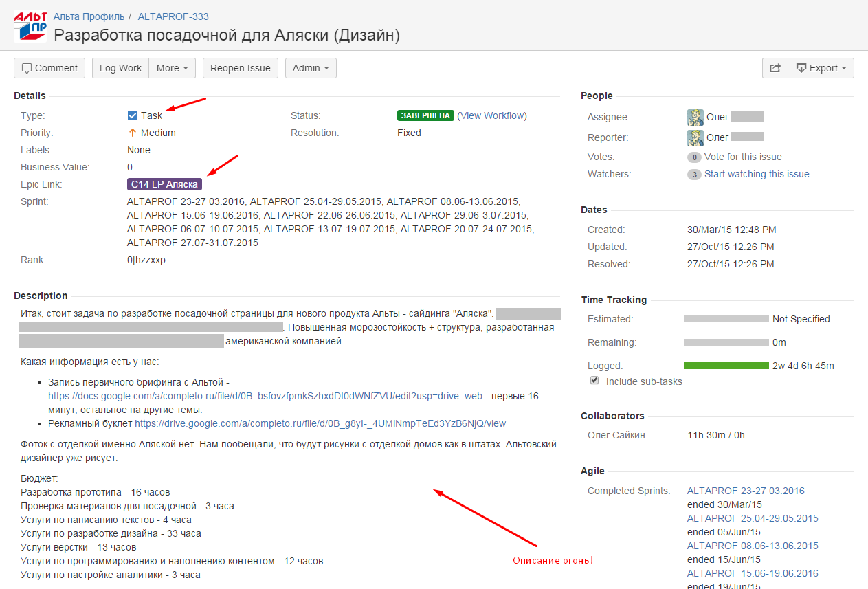868x589 pixels.
Task: Collapse the Dates section heading
Action: [594, 210]
